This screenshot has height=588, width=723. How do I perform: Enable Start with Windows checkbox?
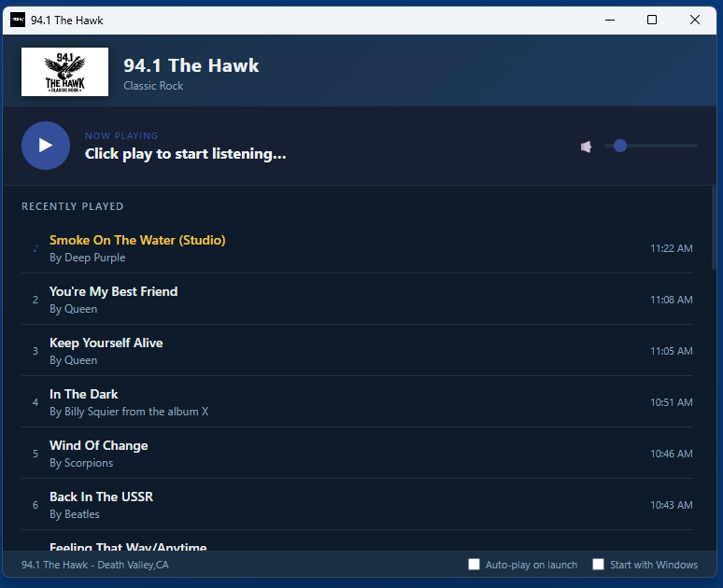click(599, 565)
